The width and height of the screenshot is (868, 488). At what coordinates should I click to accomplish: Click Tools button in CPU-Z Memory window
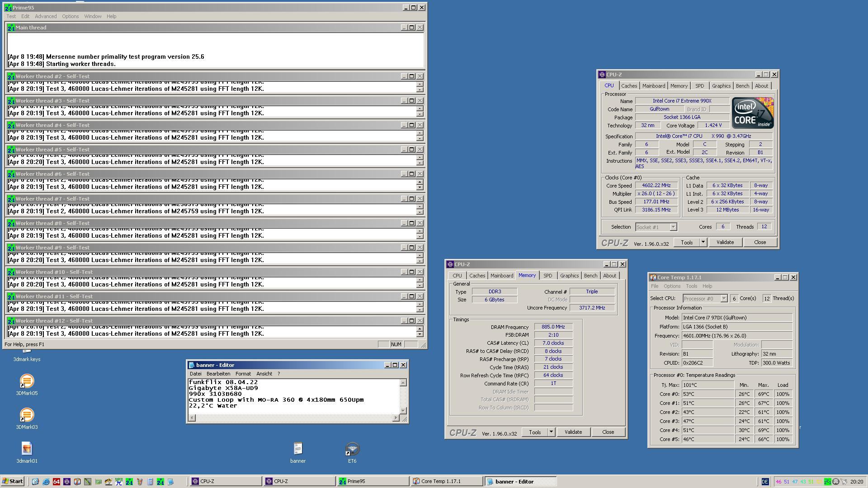click(535, 432)
